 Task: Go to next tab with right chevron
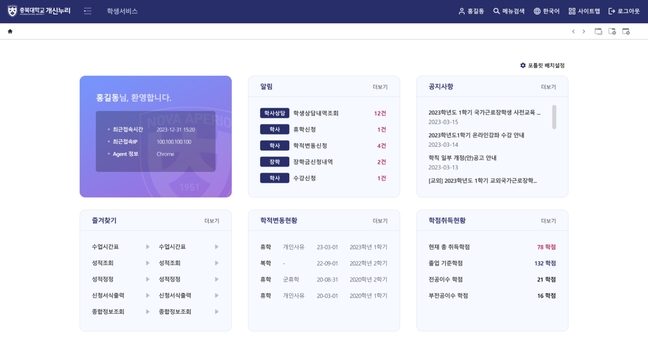[x=584, y=31]
